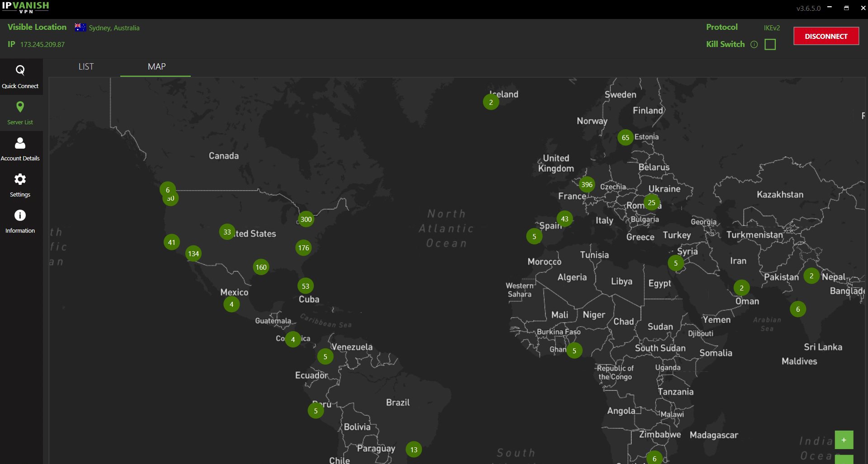The image size is (868, 464).
Task: Select the 13 cluster near Paraguay
Action: point(414,450)
